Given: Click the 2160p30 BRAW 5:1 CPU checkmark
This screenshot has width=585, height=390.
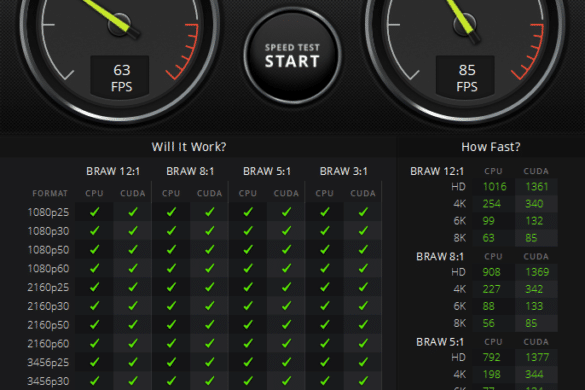Looking at the screenshot, I should 248,306.
